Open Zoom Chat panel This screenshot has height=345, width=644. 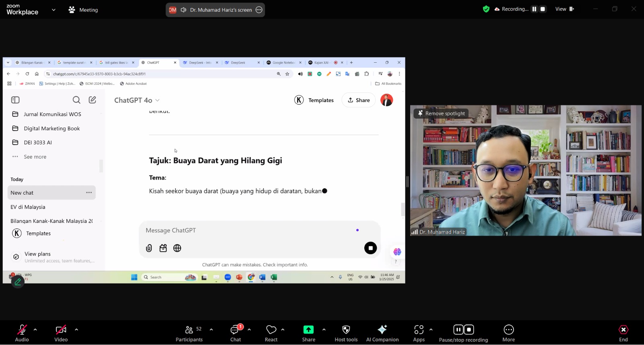235,333
